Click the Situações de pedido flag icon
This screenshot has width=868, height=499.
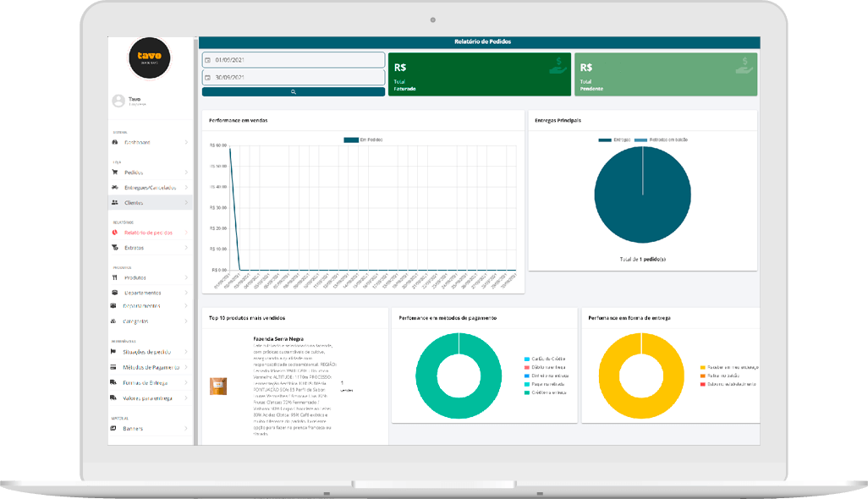click(114, 352)
